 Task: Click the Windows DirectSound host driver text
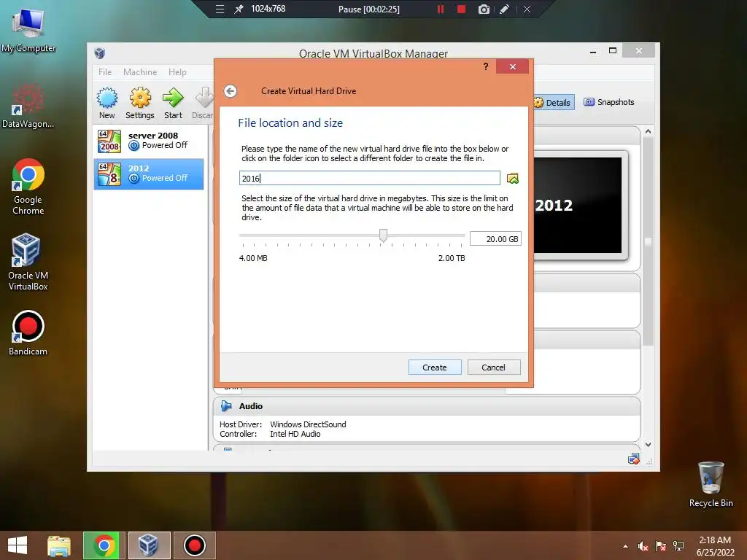click(x=309, y=424)
